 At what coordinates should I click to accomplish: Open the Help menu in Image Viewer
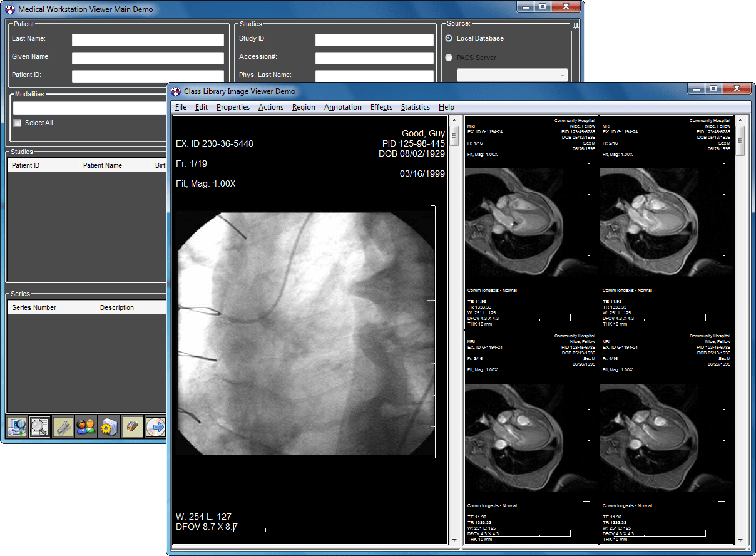pyautogui.click(x=446, y=107)
